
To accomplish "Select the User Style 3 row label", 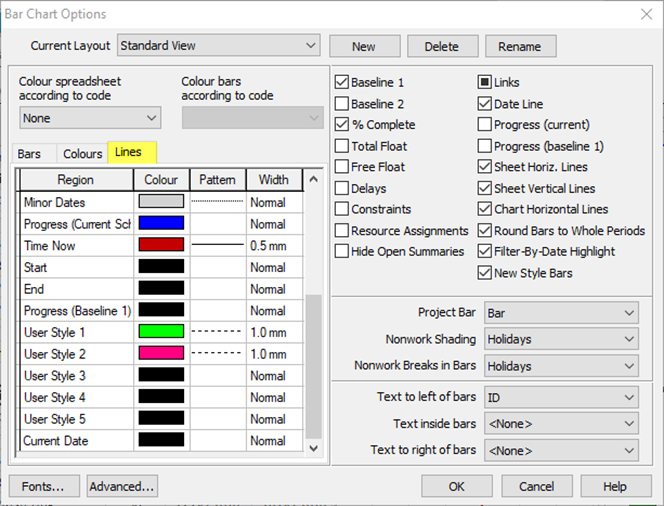I will point(55,376).
